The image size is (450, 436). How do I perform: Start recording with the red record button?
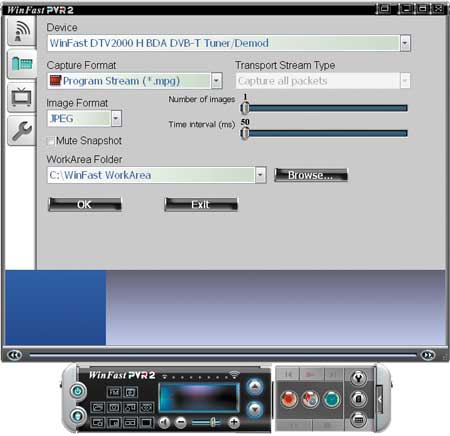point(289,399)
